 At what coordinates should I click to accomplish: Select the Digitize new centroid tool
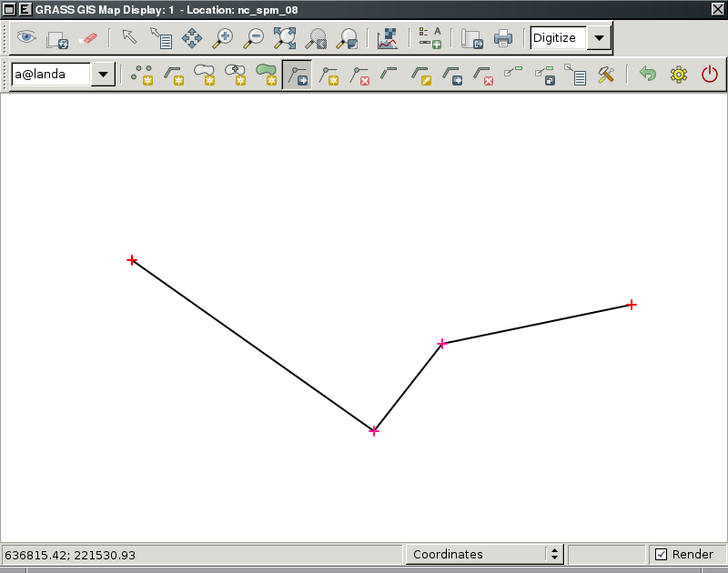pyautogui.click(x=236, y=75)
